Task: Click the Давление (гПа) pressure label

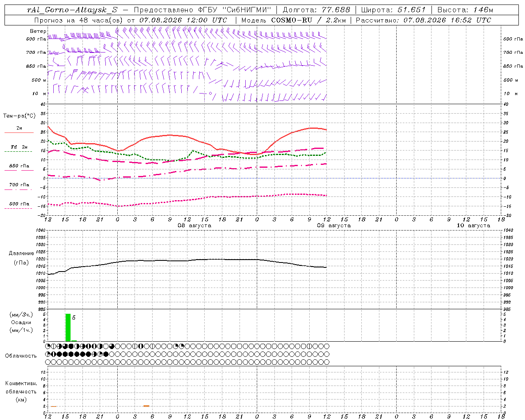Action: [21, 258]
